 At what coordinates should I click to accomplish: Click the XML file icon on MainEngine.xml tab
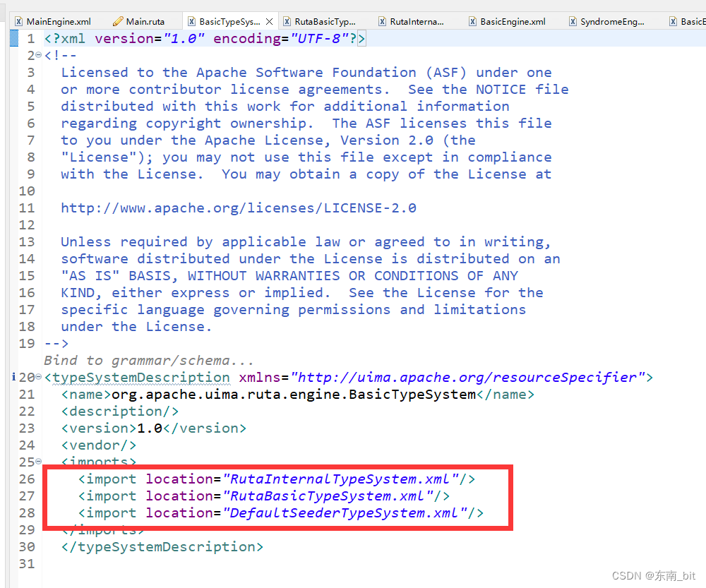[18, 22]
